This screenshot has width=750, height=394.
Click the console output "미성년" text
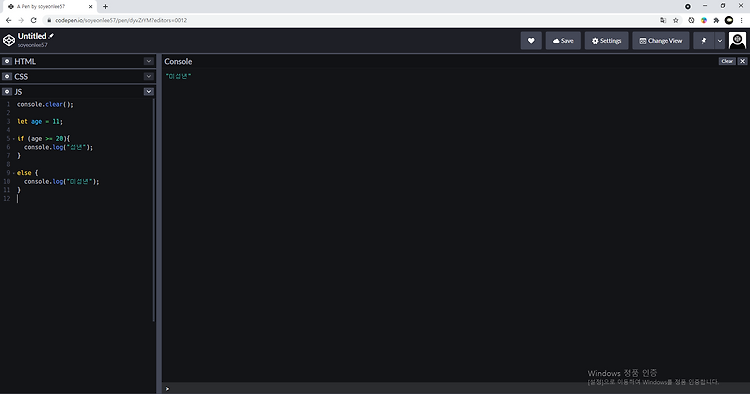tap(178, 76)
